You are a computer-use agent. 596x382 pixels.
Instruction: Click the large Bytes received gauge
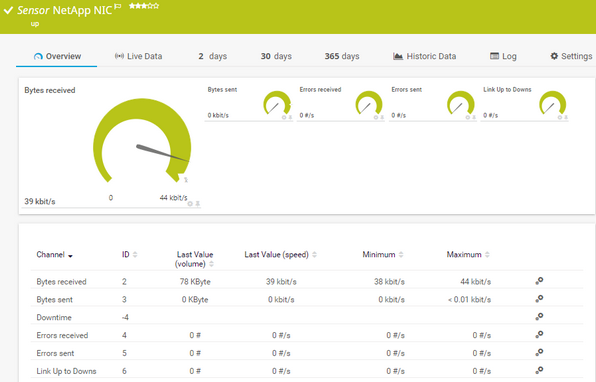[x=142, y=141]
